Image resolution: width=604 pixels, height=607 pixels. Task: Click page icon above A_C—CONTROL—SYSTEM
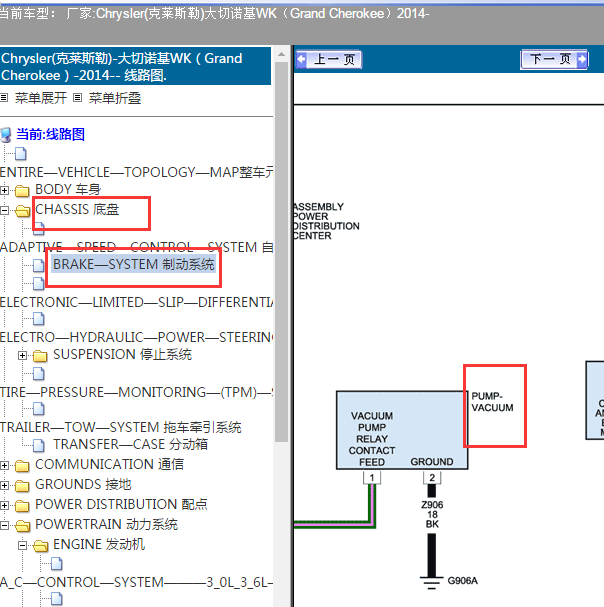point(57,564)
